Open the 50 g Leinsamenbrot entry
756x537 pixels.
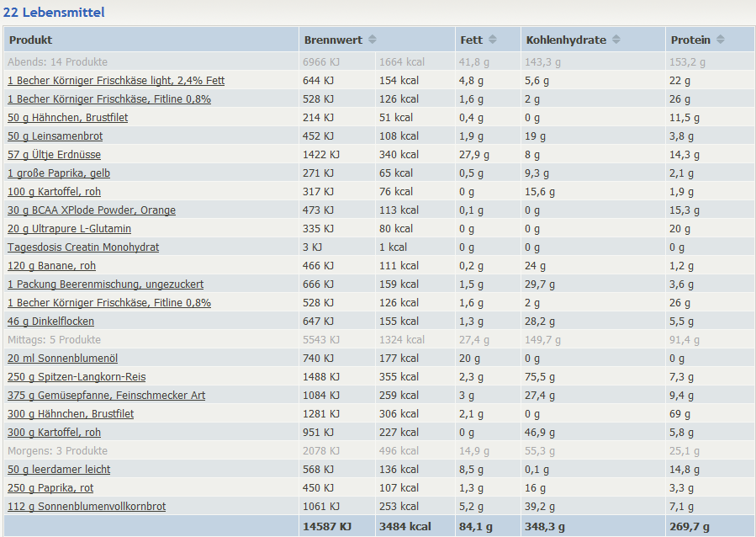tap(56, 136)
